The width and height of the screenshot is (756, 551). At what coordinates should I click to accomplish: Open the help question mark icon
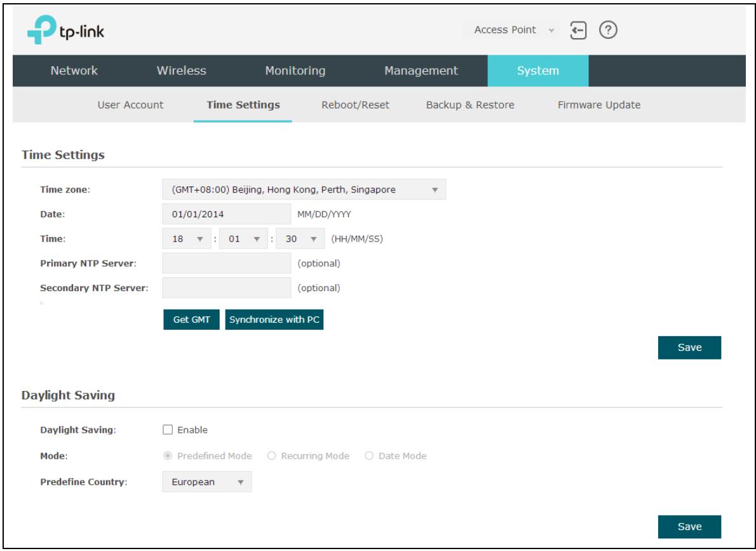pos(608,30)
